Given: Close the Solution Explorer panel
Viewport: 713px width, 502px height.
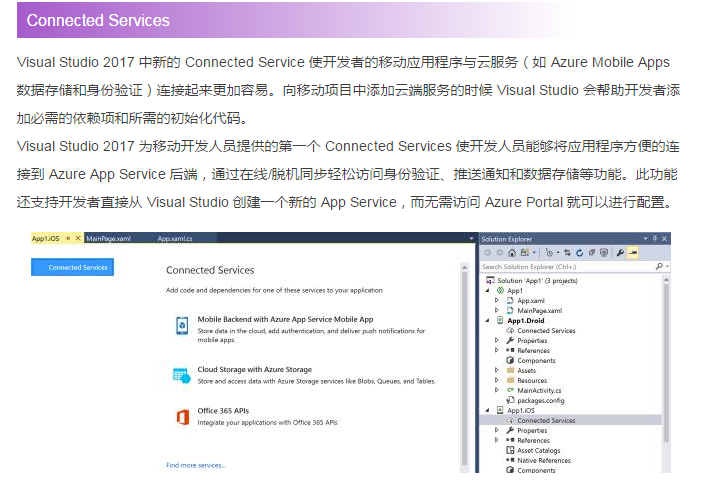Looking at the screenshot, I should click(664, 238).
